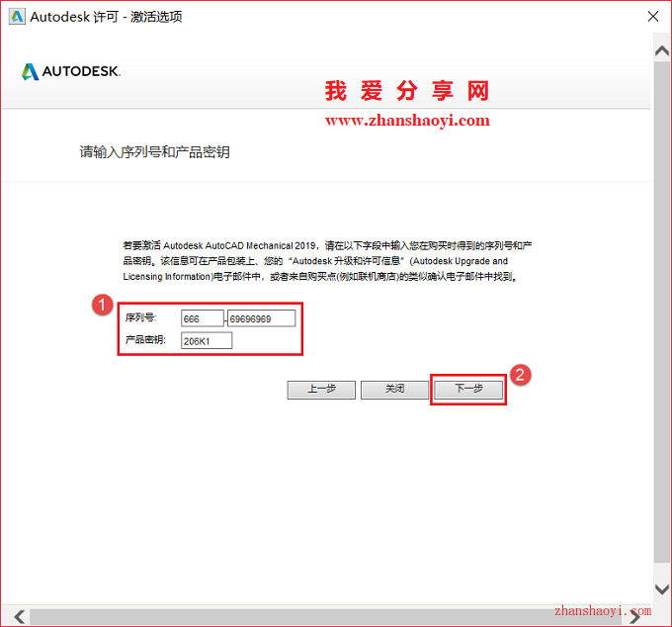Click the horizontal scrollbar left arrow
Viewport: 672px width, 627px height.
point(19,617)
